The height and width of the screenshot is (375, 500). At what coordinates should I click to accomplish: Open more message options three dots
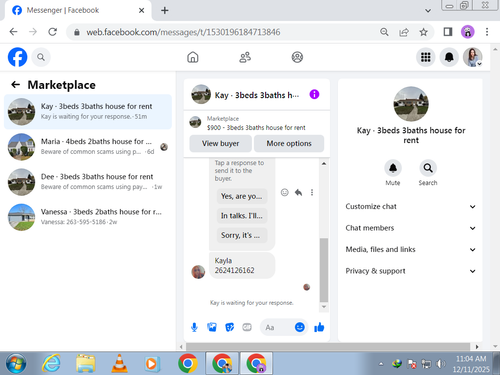[312, 192]
